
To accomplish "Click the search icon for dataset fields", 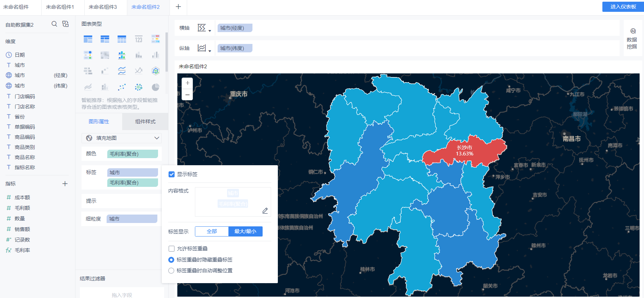I will point(54,24).
